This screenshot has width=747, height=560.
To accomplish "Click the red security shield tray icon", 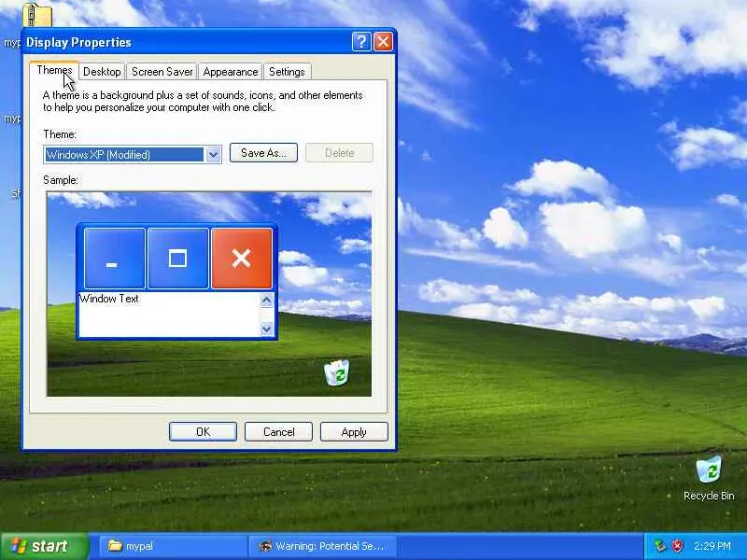I will click(678, 546).
